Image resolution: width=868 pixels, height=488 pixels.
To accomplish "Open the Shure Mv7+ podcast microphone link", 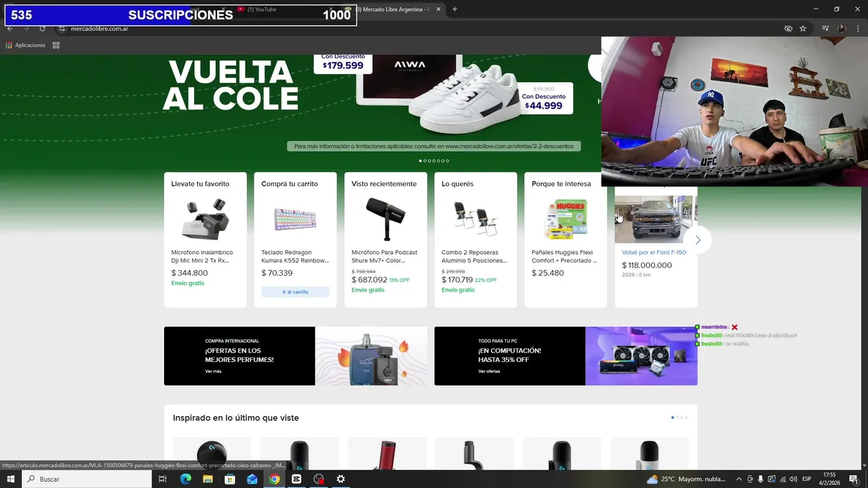I will point(384,256).
